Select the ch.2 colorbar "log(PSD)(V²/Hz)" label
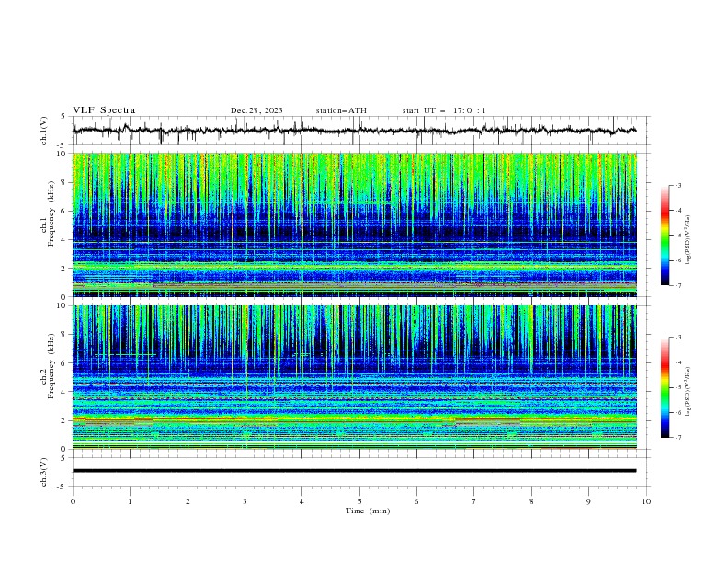The width and height of the screenshot is (728, 563). (x=688, y=392)
